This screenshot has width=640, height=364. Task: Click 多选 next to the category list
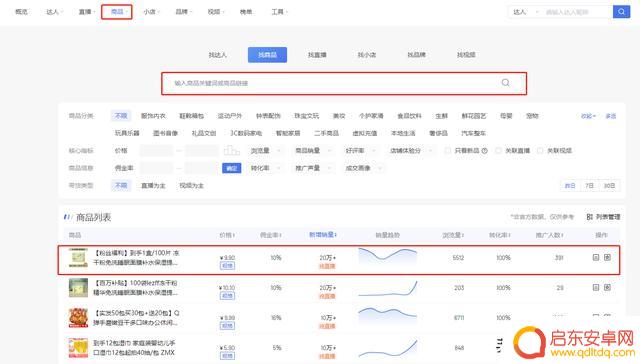pos(611,116)
